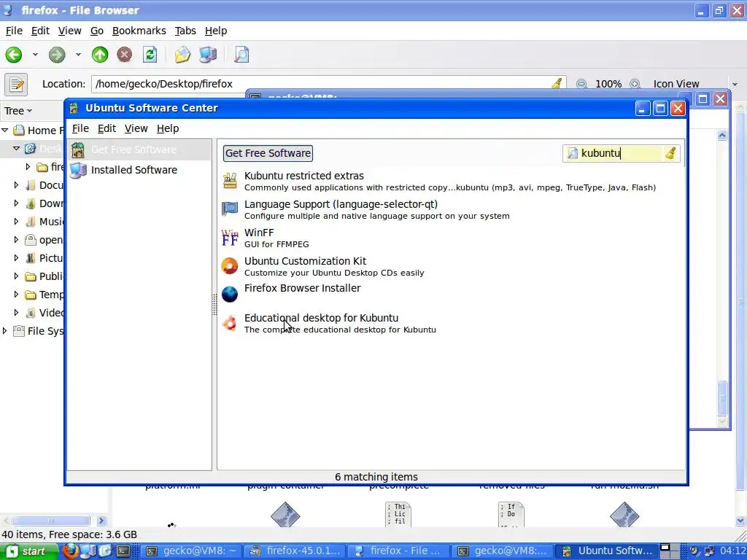
Task: Expand the Videos tree node
Action: [x=16, y=312]
